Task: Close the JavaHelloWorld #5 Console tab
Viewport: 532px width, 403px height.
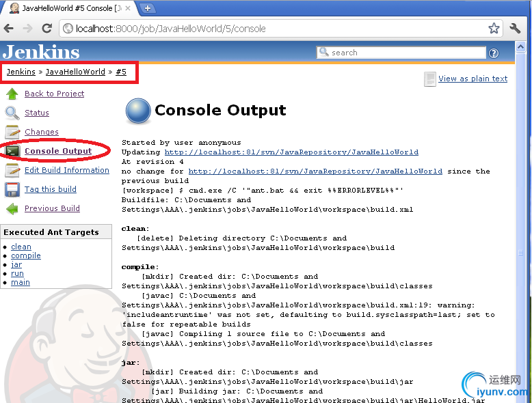Action: 128,8
